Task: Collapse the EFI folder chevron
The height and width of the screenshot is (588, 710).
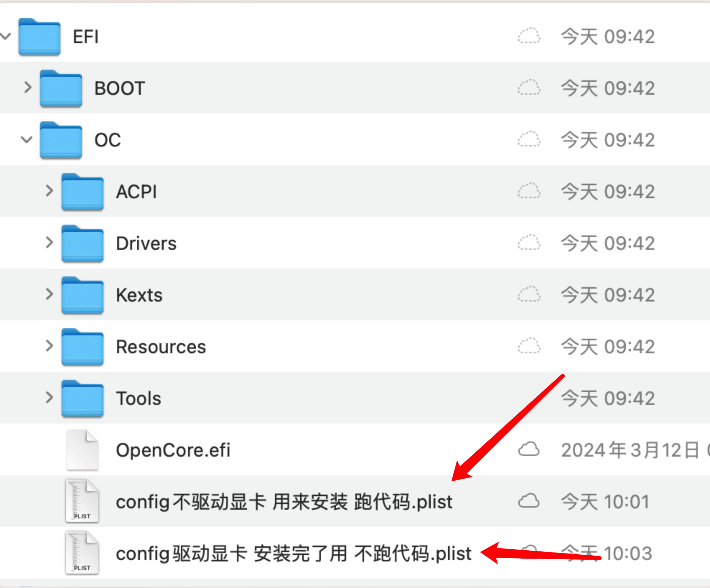Action: pyautogui.click(x=6, y=36)
